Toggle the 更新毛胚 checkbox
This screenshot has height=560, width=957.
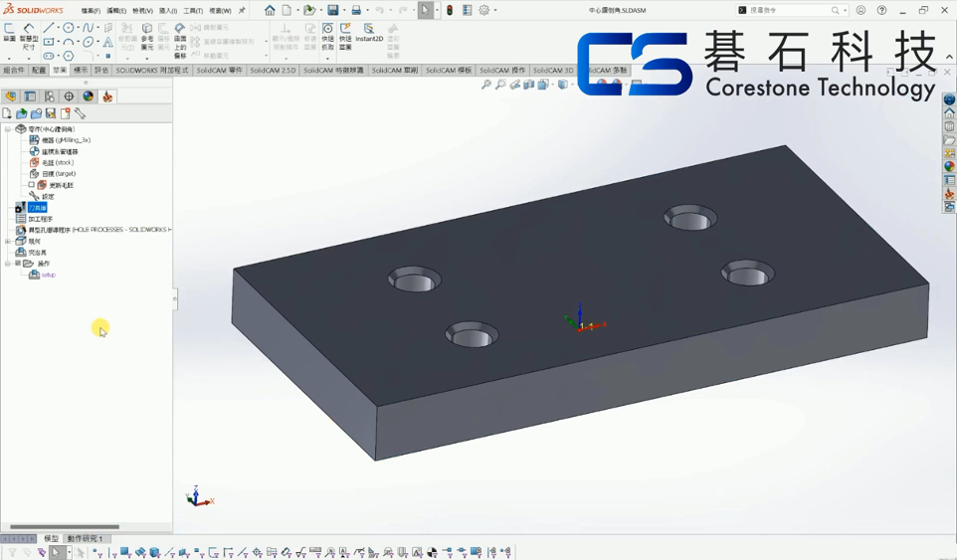click(x=32, y=185)
